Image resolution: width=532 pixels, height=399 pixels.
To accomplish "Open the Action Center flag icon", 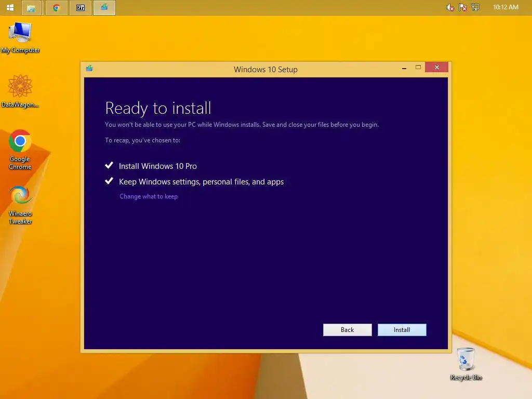I will point(462,7).
